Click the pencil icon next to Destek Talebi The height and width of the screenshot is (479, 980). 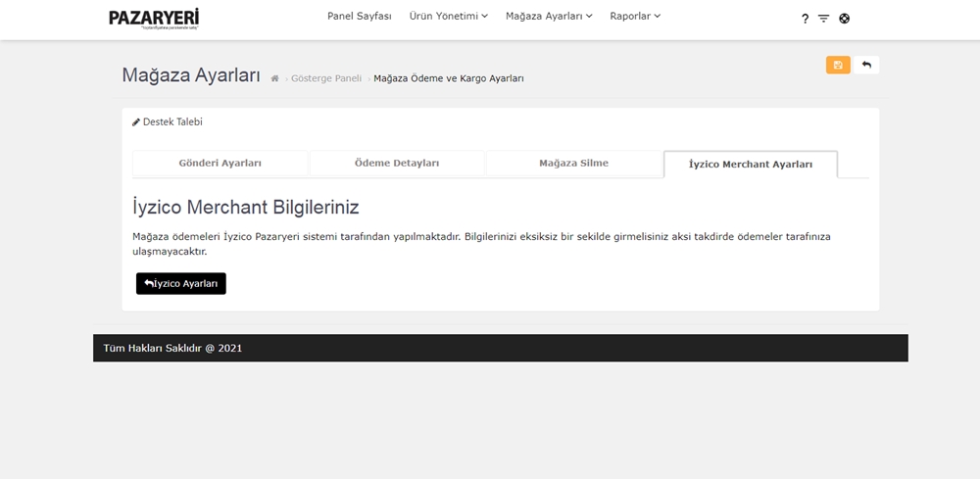click(x=136, y=122)
